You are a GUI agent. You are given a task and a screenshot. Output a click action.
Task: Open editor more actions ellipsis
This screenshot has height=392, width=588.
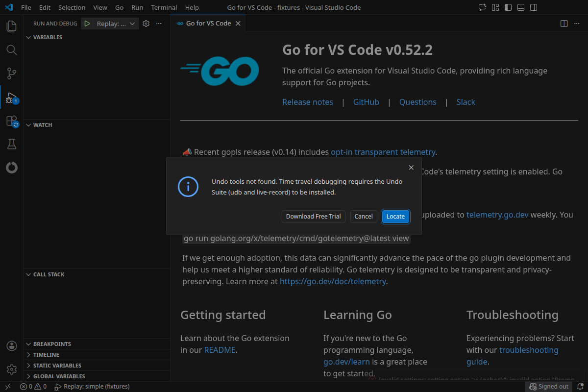click(x=577, y=24)
